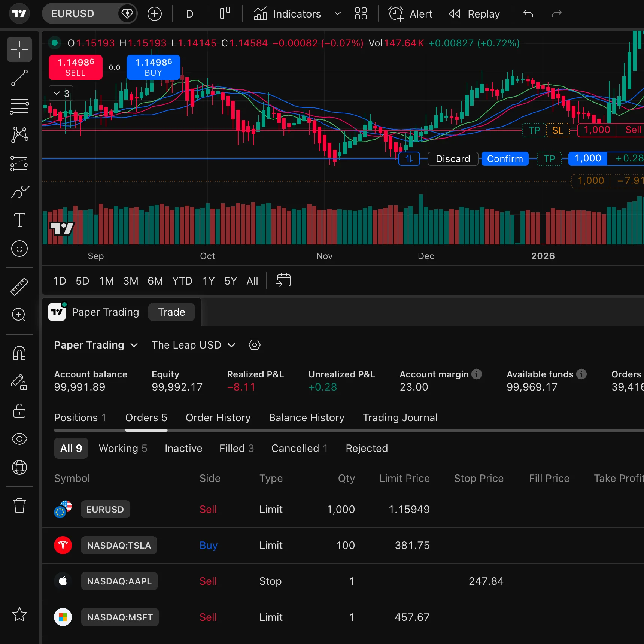The height and width of the screenshot is (644, 644).
Task: Create a new Alert
Action: (x=410, y=14)
